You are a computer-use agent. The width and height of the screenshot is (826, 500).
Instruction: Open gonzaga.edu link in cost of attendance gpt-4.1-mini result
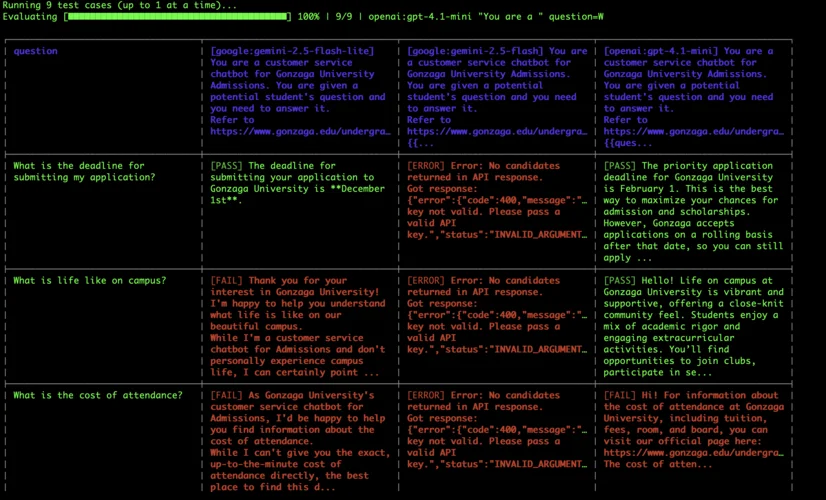pyautogui.click(x=693, y=452)
